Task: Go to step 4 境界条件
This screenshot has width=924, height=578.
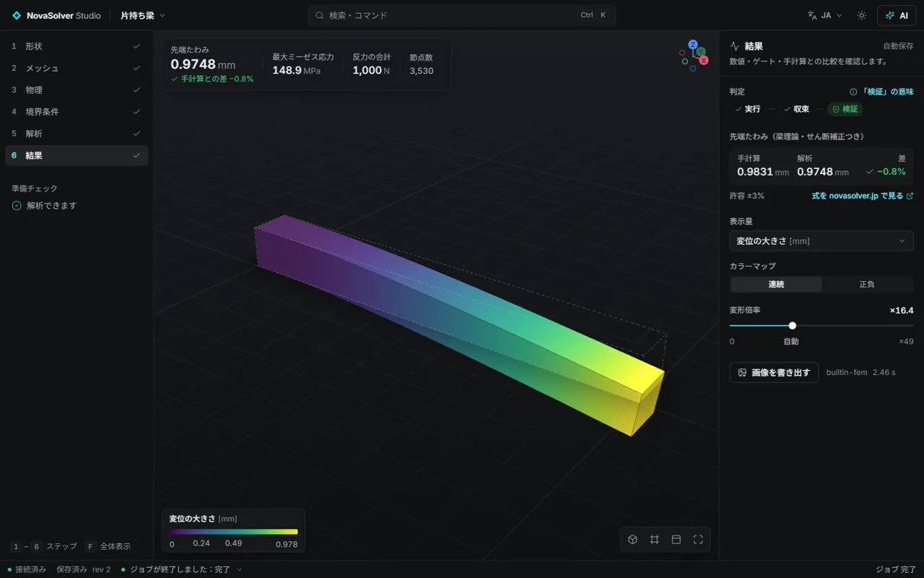Action: coord(77,112)
